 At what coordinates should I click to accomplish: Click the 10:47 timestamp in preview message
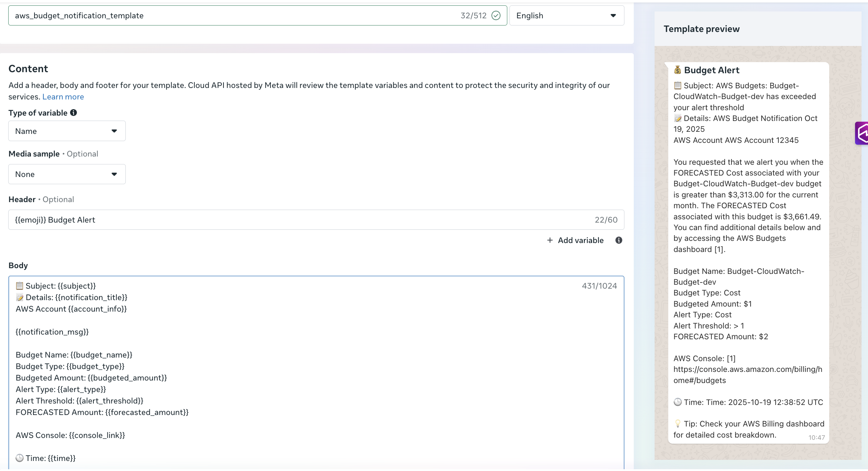(x=816, y=437)
